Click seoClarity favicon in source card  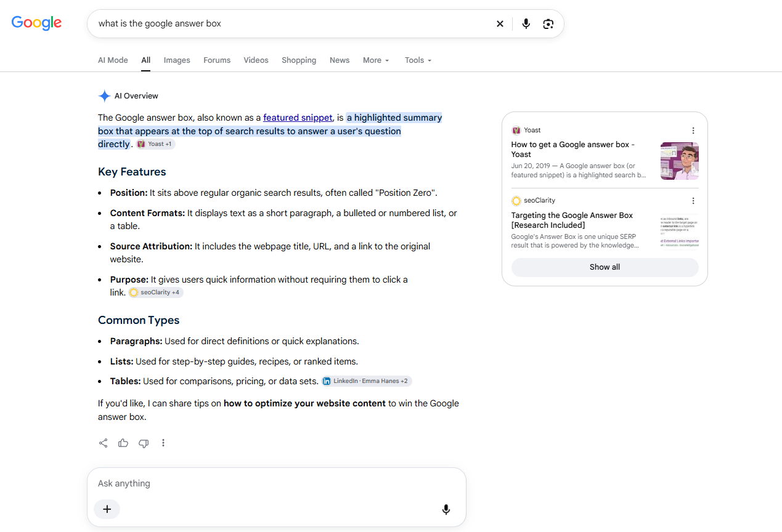(516, 201)
